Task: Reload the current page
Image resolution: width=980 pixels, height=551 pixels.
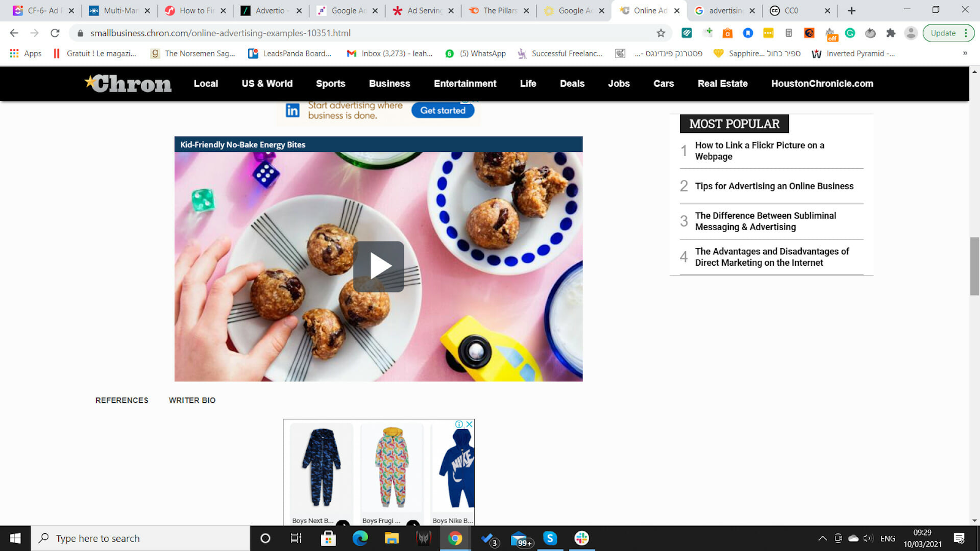Action: point(55,33)
